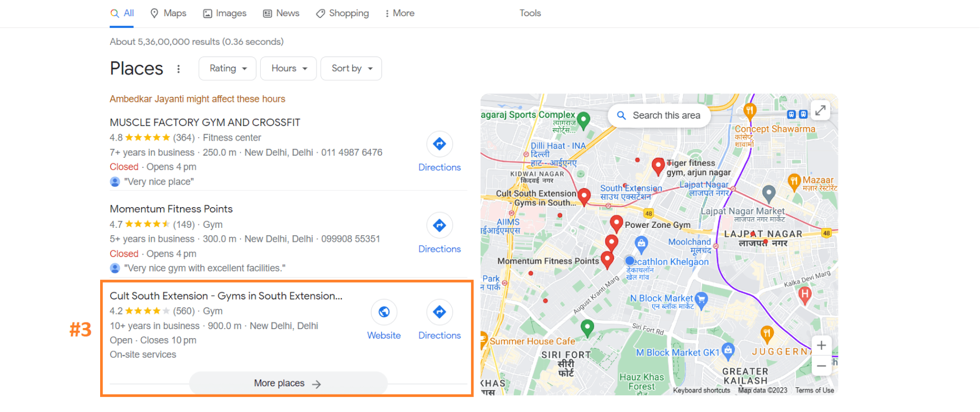Click the AIIMS map label
980x412 pixels.
coord(508,222)
